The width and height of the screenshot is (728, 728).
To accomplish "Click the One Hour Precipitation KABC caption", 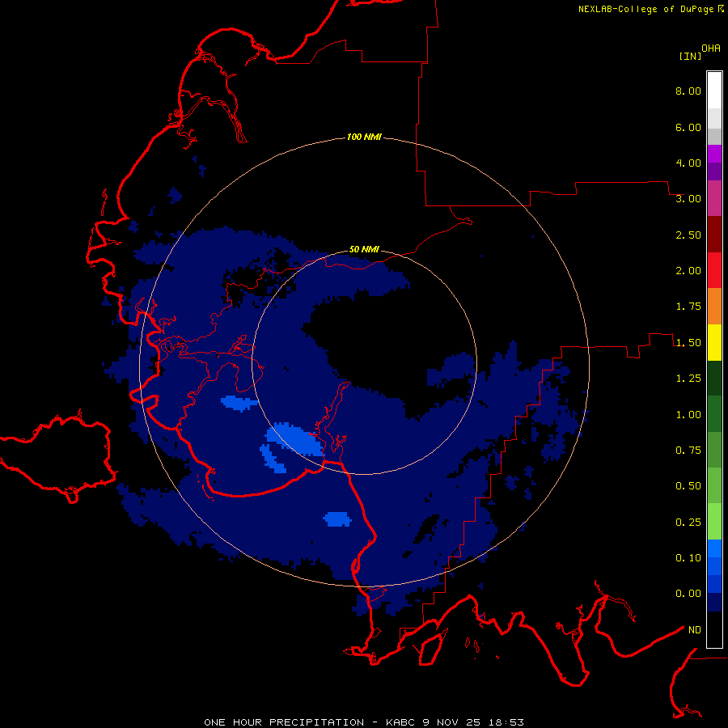I will coord(364,722).
